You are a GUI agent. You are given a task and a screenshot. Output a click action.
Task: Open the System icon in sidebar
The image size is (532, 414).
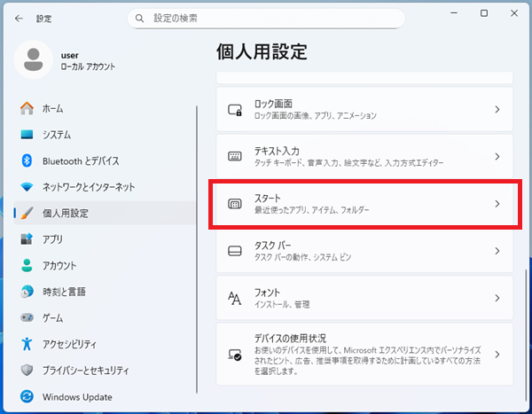click(x=27, y=135)
